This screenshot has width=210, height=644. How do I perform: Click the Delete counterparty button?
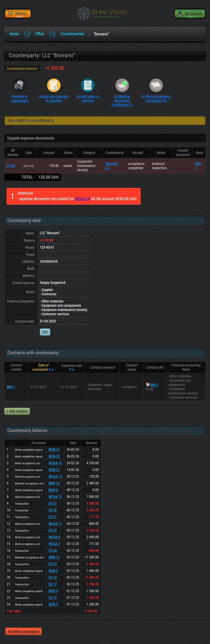[24, 631]
